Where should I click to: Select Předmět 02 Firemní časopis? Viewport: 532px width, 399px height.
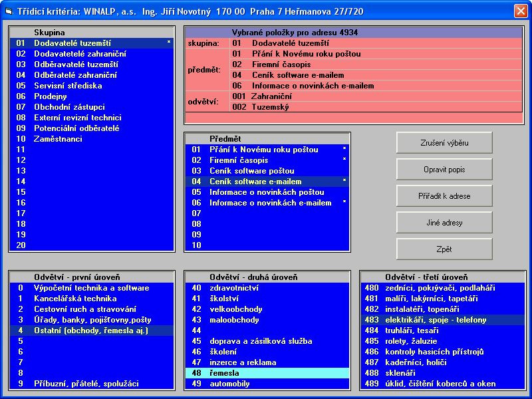pyautogui.click(x=267, y=160)
